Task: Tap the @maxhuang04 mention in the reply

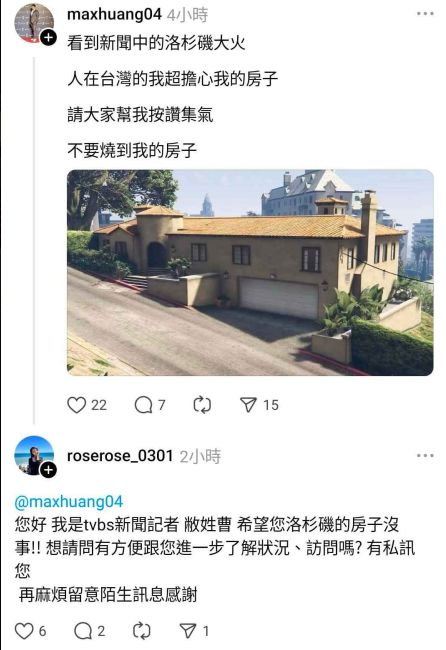Action: coord(69,502)
